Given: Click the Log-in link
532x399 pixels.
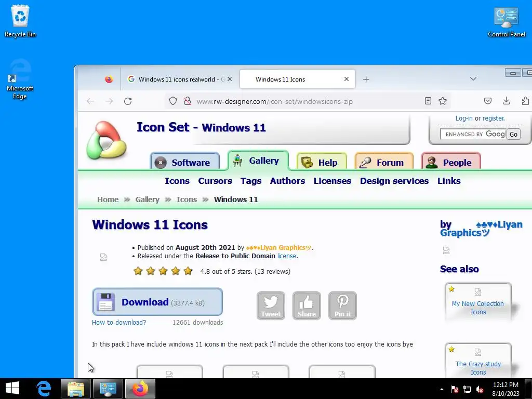Looking at the screenshot, I should [x=464, y=118].
